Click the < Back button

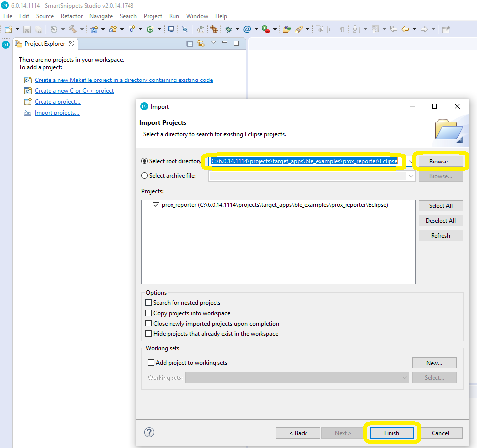click(298, 433)
